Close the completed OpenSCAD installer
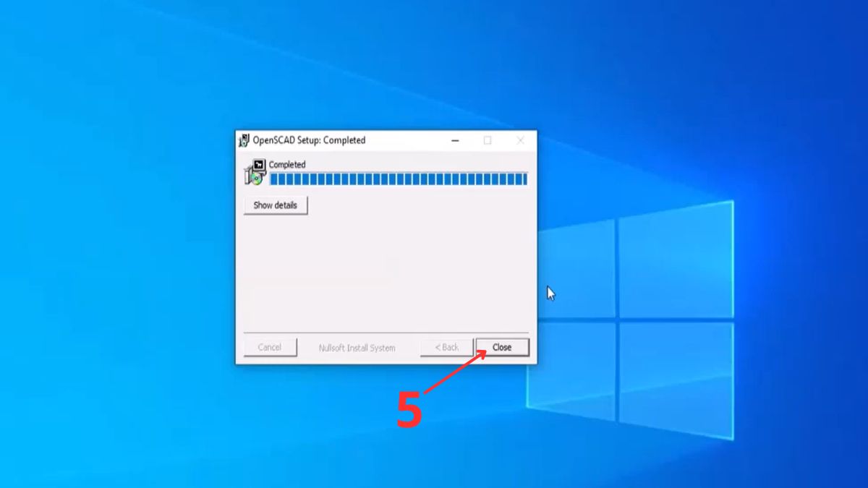The width and height of the screenshot is (868, 488). click(502, 348)
